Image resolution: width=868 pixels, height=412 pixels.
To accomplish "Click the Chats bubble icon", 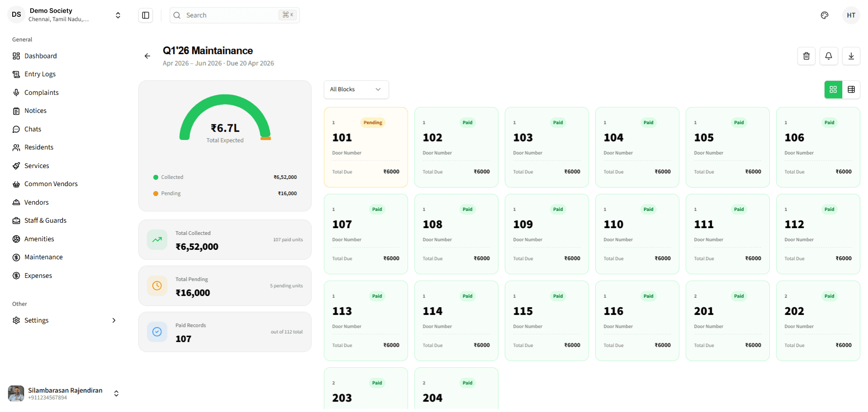I will coord(16,129).
